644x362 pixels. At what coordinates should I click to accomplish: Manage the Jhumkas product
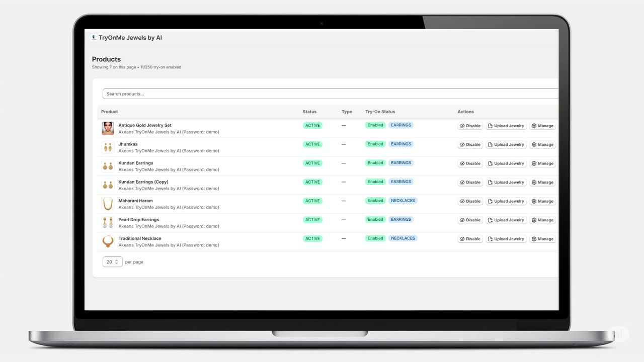(542, 145)
